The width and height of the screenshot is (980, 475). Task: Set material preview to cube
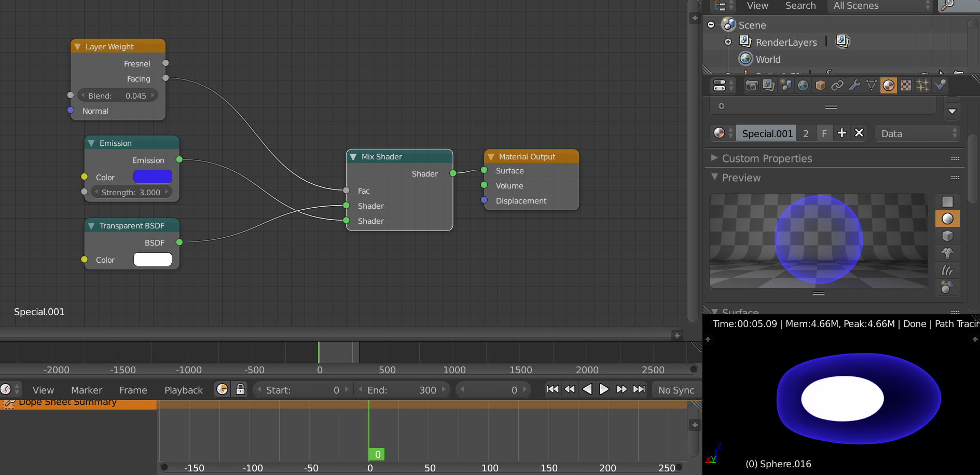coord(947,236)
